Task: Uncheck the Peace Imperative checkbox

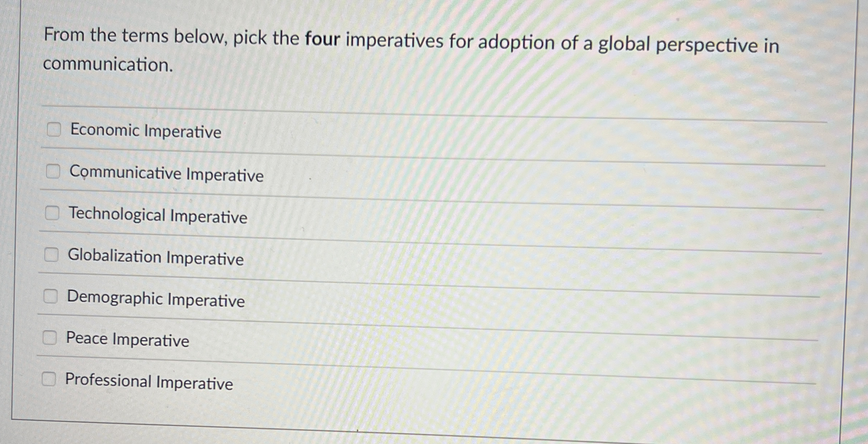Action: [49, 338]
